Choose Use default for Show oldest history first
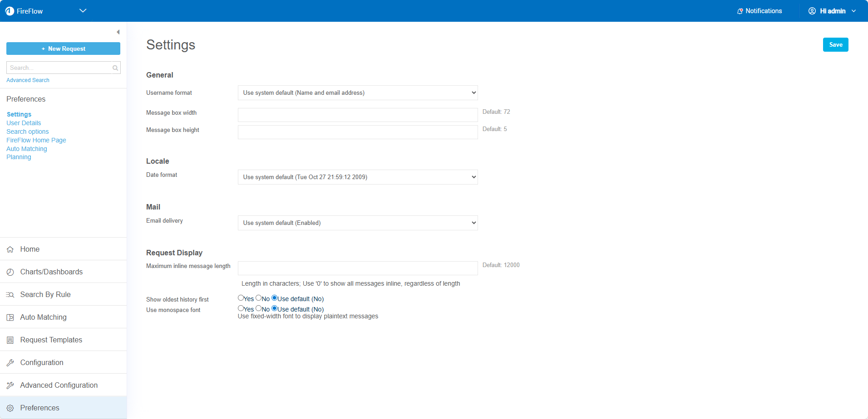The width and height of the screenshot is (868, 419). click(x=274, y=298)
